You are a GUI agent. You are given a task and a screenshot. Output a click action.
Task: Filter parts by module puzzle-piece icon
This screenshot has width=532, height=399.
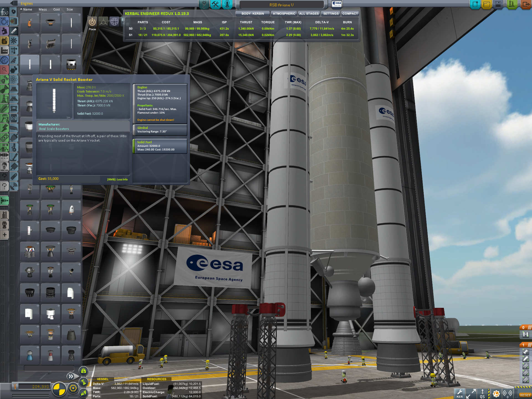click(4, 31)
